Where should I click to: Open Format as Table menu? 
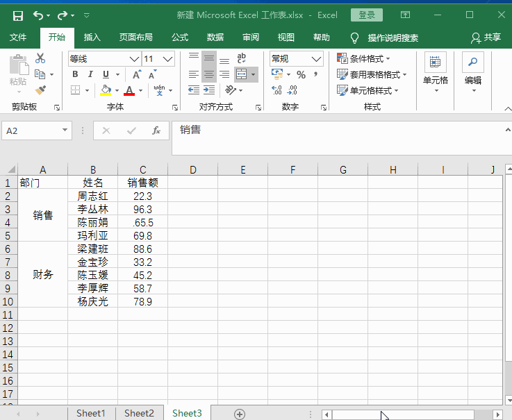372,75
